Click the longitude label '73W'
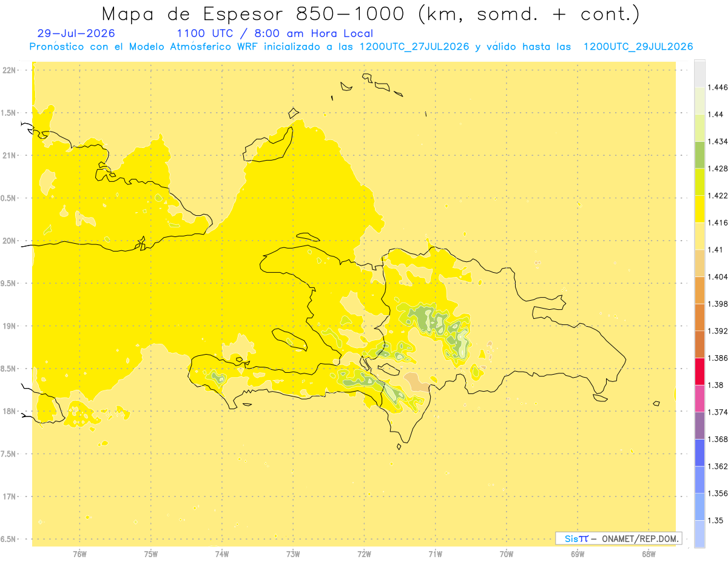Viewport: 728px width, 562px height. click(293, 554)
